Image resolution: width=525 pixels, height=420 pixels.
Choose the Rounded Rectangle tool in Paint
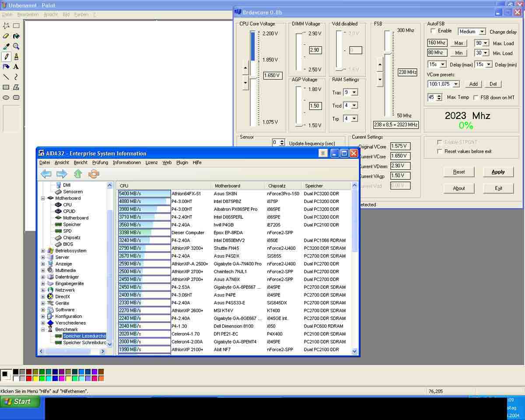pyautogui.click(x=16, y=97)
